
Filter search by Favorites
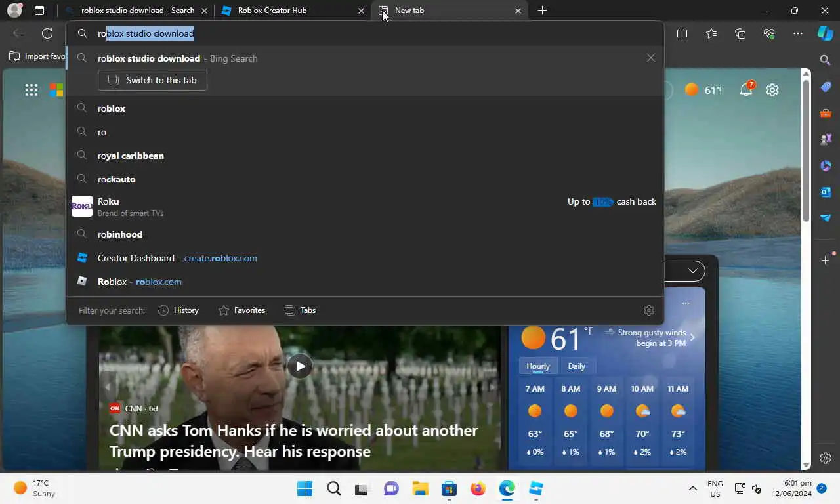point(241,310)
